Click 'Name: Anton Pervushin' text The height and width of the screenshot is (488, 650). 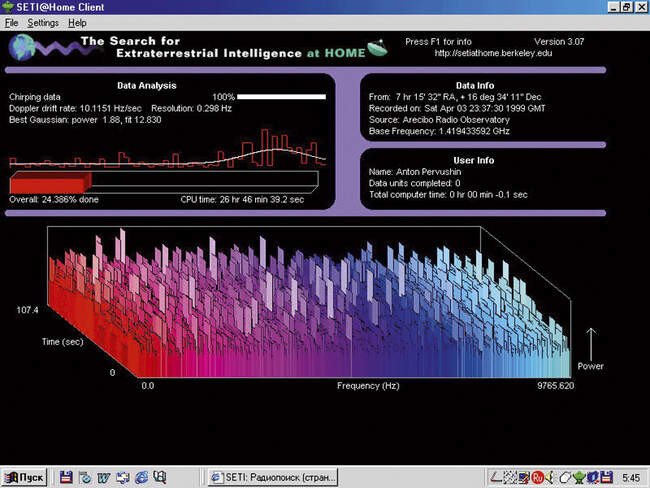[415, 172]
